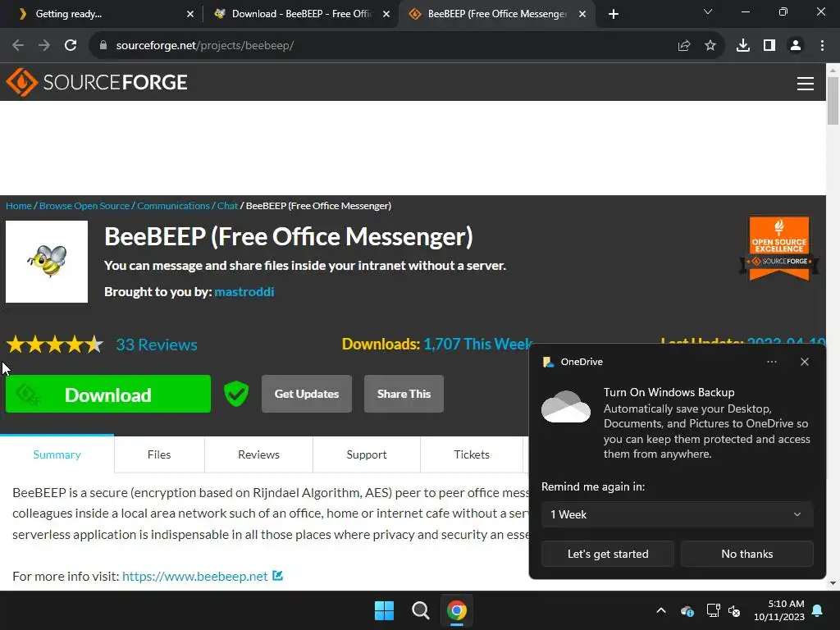Follow the Communications breadcrumb link

(x=173, y=206)
